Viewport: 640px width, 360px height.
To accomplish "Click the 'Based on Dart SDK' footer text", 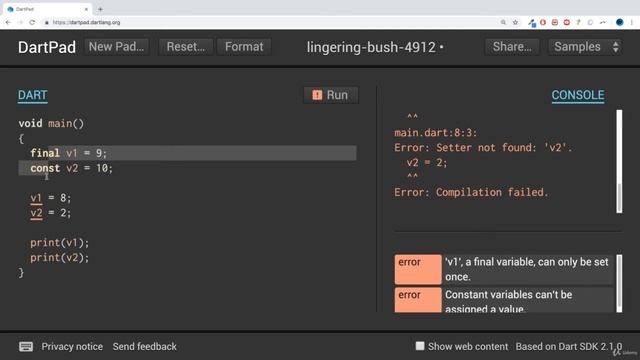I will point(569,347).
